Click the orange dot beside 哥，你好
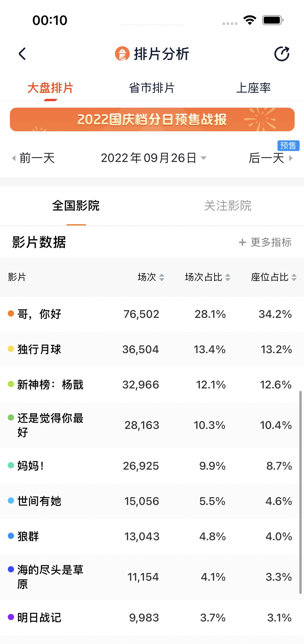The image size is (304, 644). pos(10,313)
